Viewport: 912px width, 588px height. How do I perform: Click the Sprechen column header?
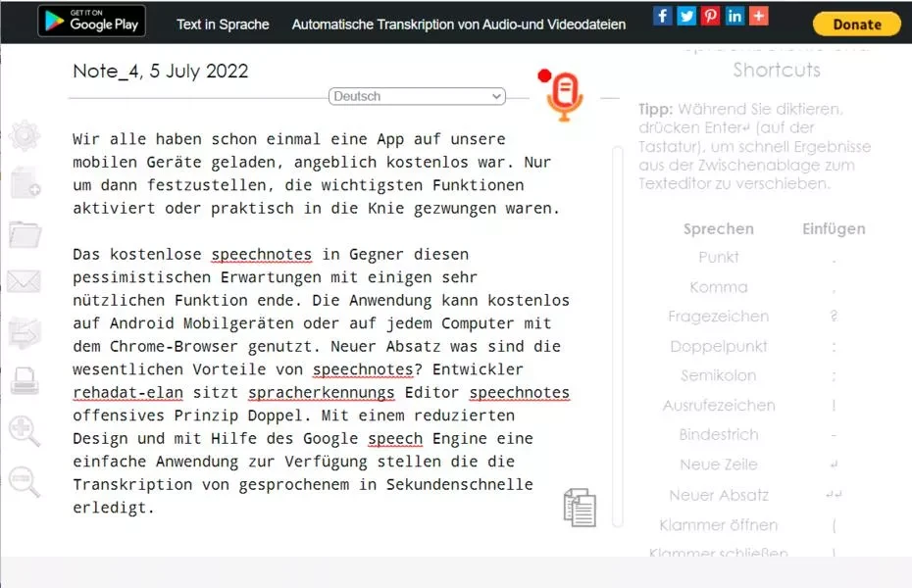click(718, 229)
